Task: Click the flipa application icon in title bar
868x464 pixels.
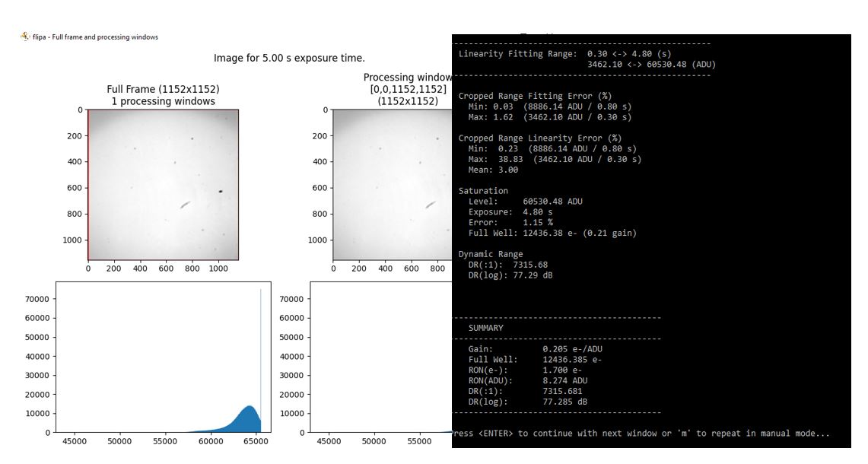Action: pyautogui.click(x=25, y=37)
